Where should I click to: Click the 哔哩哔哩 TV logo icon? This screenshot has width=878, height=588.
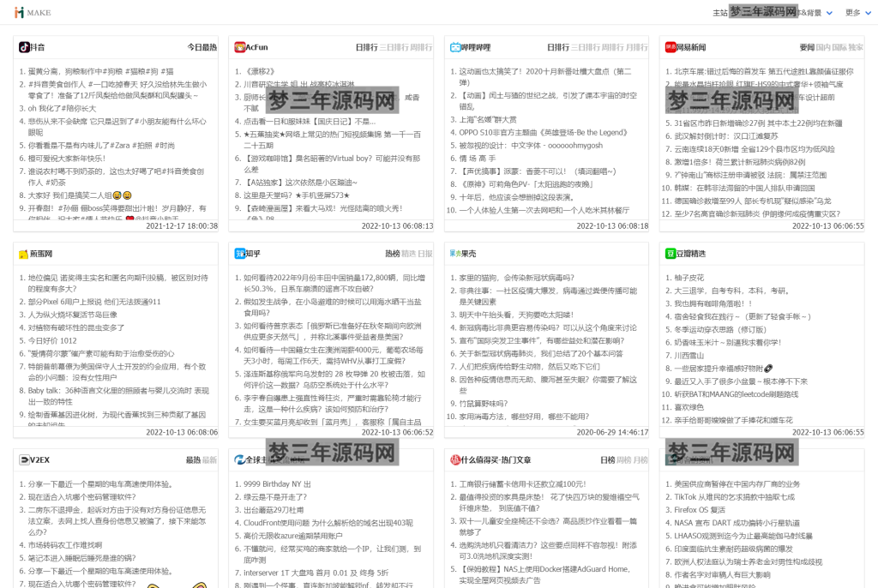tap(455, 47)
